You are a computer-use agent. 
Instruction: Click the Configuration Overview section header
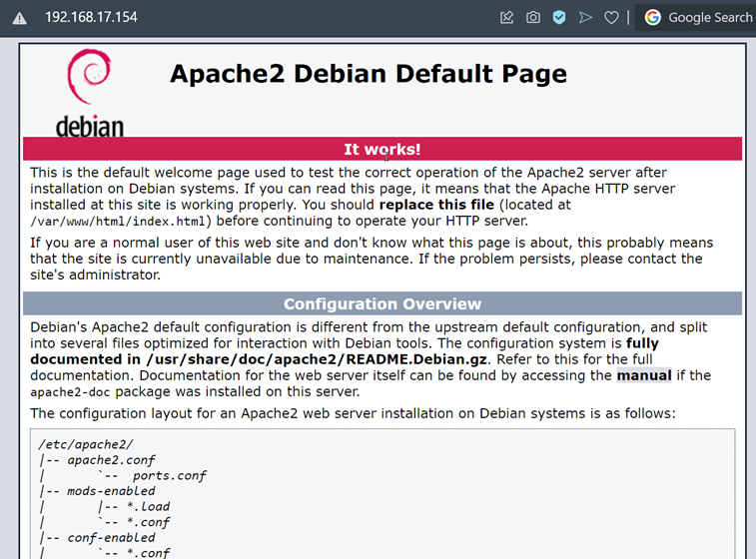tap(382, 303)
